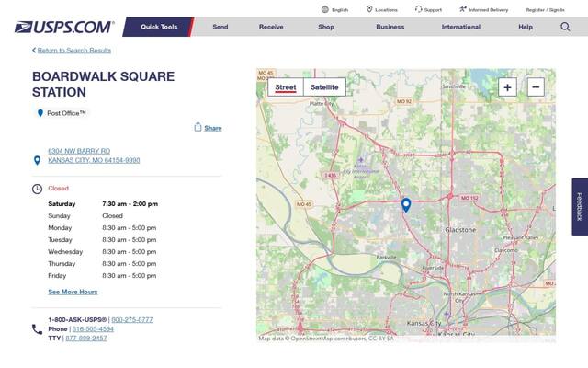Click the globe icon beside English
The height and width of the screenshot is (368, 588).
coord(324,10)
